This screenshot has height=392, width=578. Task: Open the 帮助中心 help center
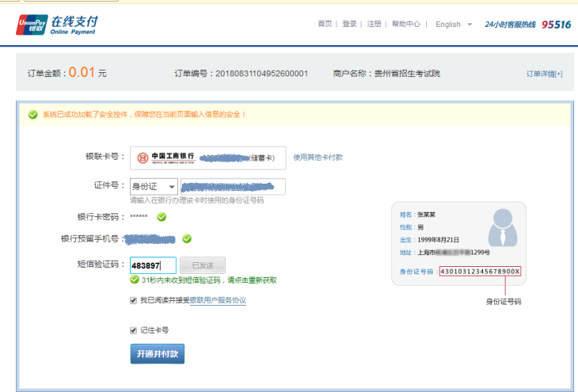click(405, 25)
